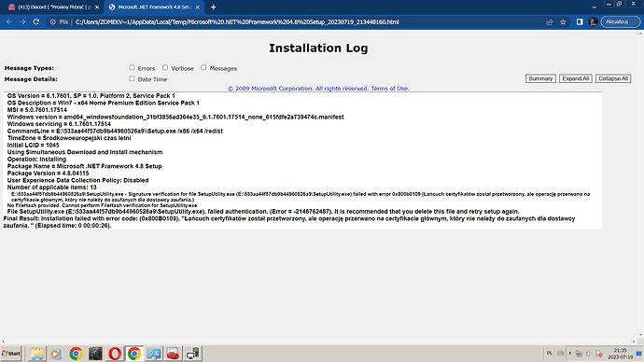The image size is (644, 362).
Task: Click the 'No FileHash provided' log line
Action: point(103,205)
